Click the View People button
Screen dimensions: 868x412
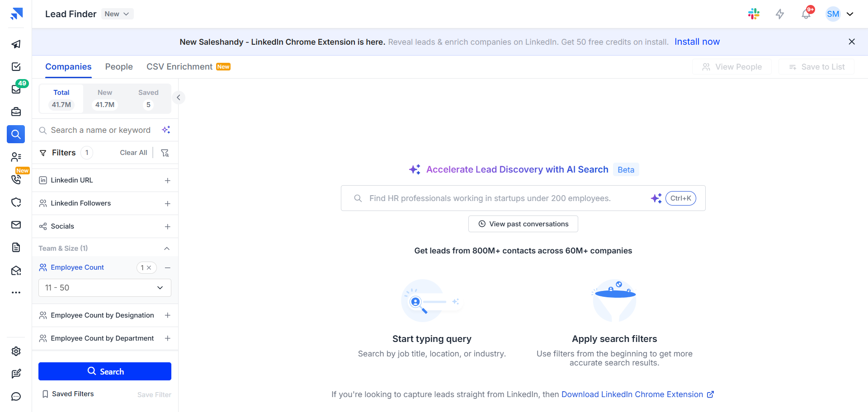pos(732,67)
